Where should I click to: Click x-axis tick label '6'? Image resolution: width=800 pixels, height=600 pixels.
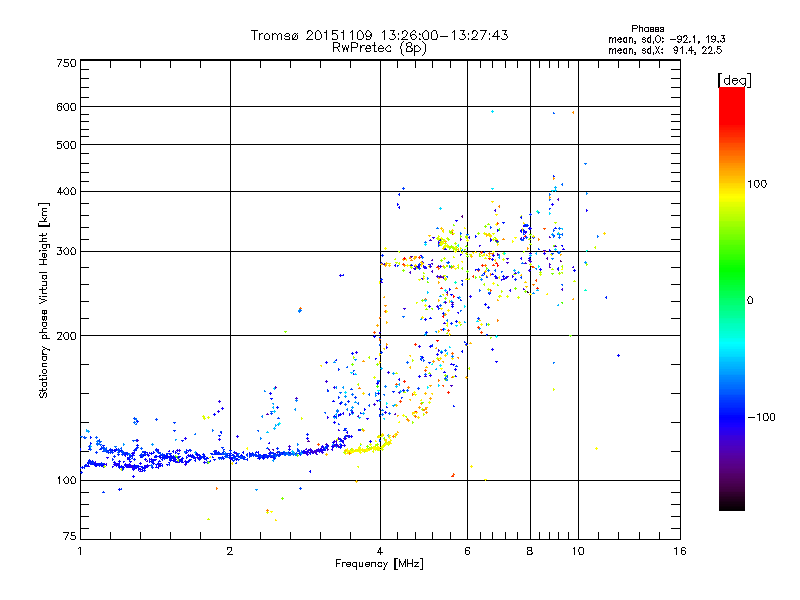(467, 551)
